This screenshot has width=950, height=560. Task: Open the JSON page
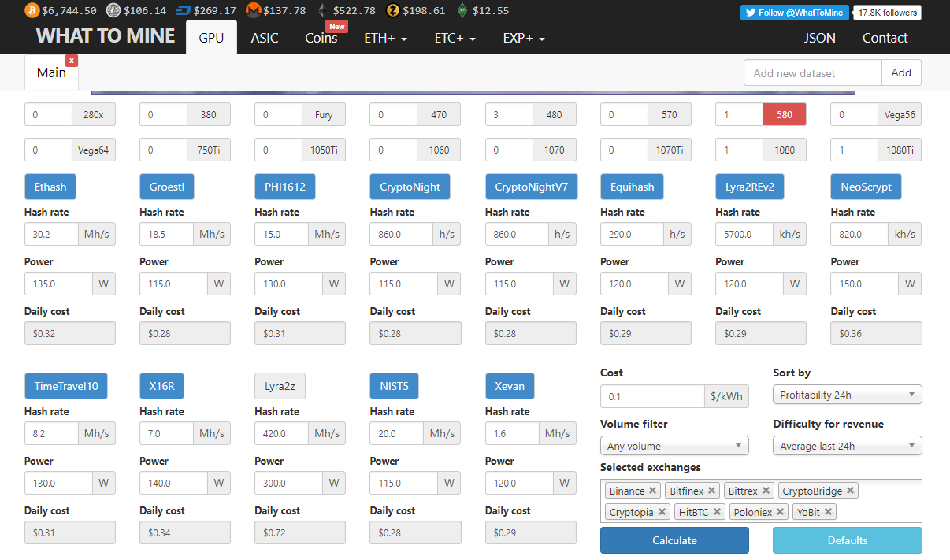820,38
